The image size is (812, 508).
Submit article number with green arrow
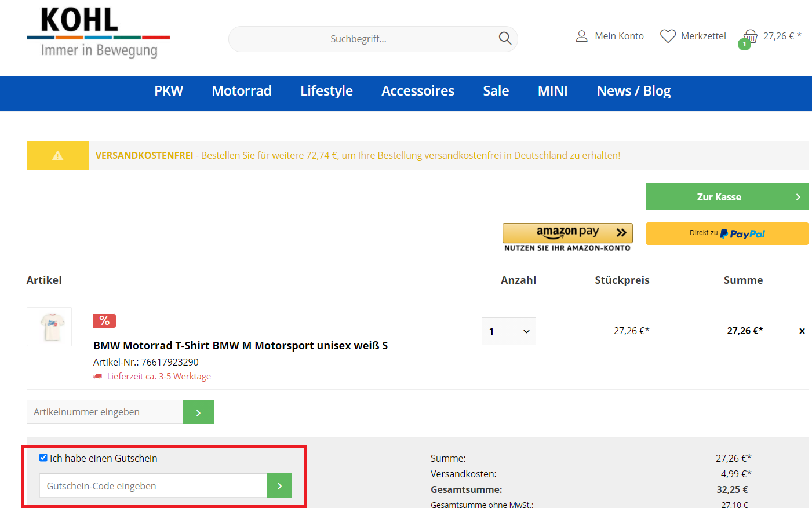pos(199,412)
